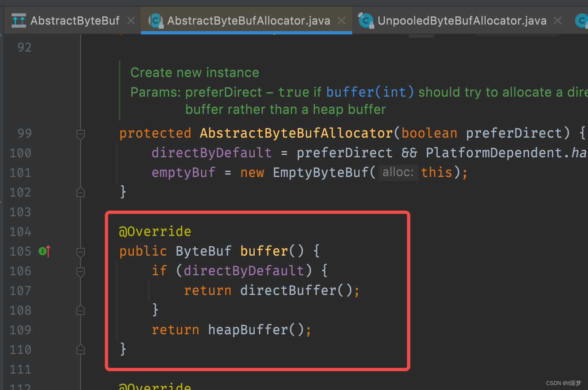Collapse the if block at line 106
This screenshot has height=390, width=588.
pyautogui.click(x=81, y=271)
